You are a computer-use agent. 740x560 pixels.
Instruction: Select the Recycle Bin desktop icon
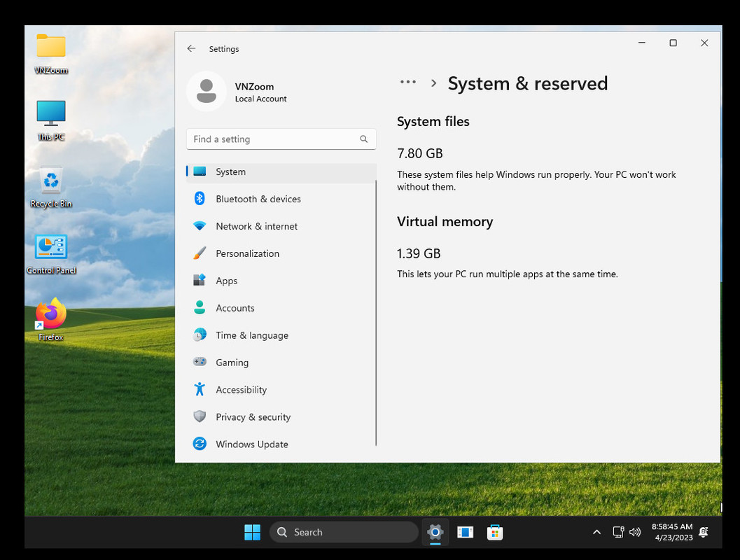tap(51, 188)
